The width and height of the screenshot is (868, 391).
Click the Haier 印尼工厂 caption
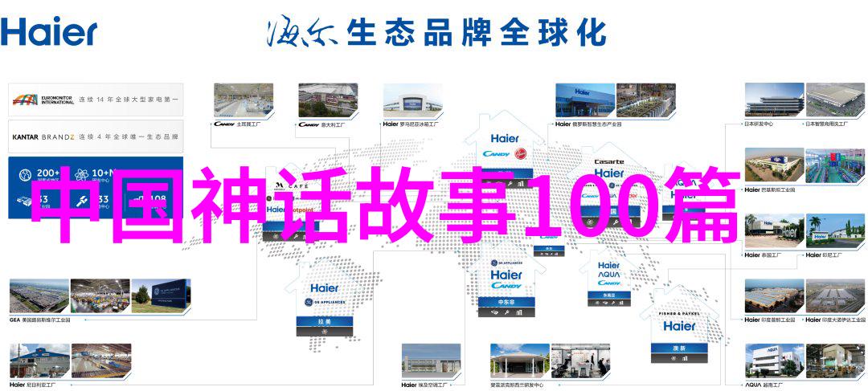[824, 255]
